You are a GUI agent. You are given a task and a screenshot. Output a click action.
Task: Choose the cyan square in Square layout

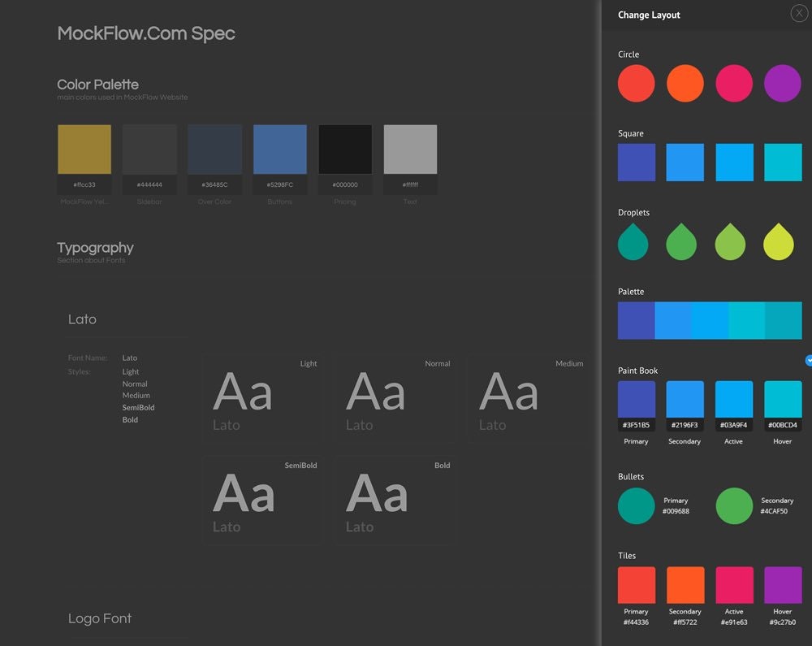point(783,163)
